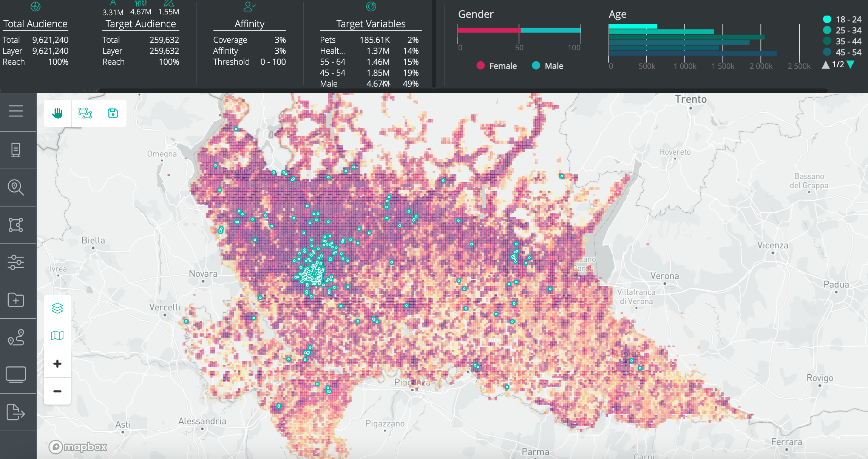Toggle Male series in Gender legend
Image resolution: width=868 pixels, height=459 pixels.
click(x=547, y=66)
